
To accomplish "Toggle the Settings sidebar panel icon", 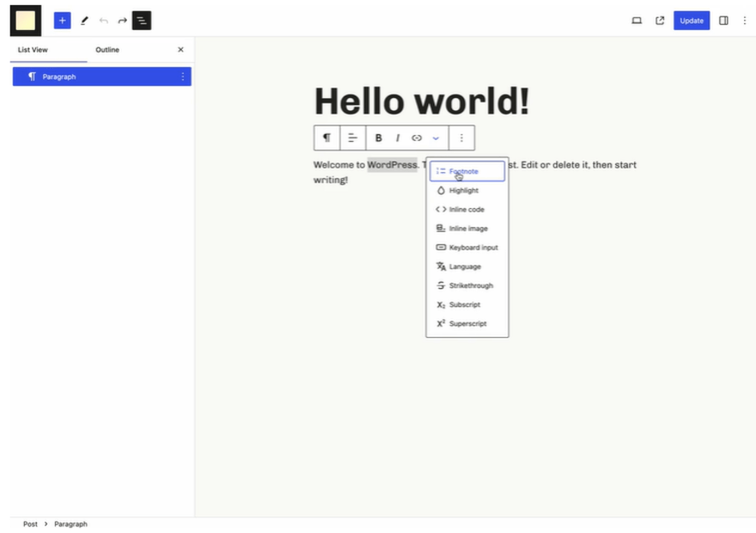I will (723, 21).
